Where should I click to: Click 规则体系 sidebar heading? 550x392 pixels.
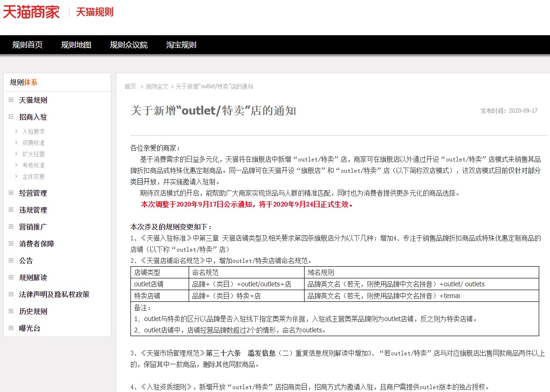[x=23, y=83]
